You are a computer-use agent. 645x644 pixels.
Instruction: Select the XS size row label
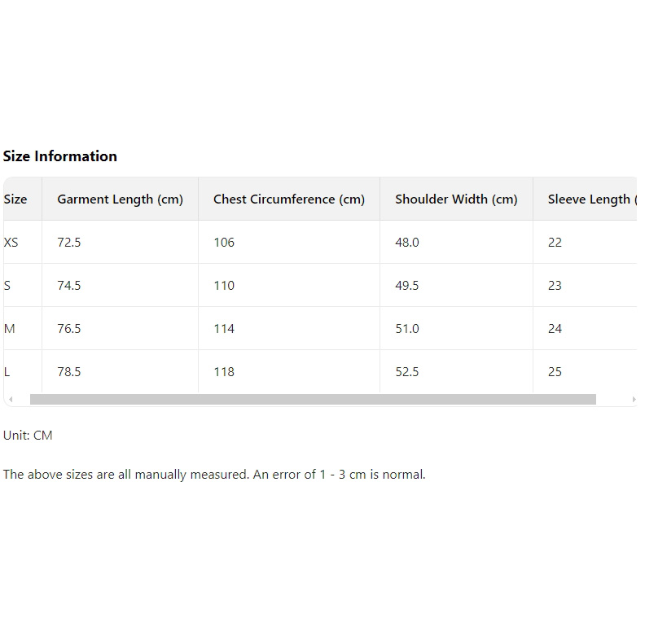tap(11, 243)
